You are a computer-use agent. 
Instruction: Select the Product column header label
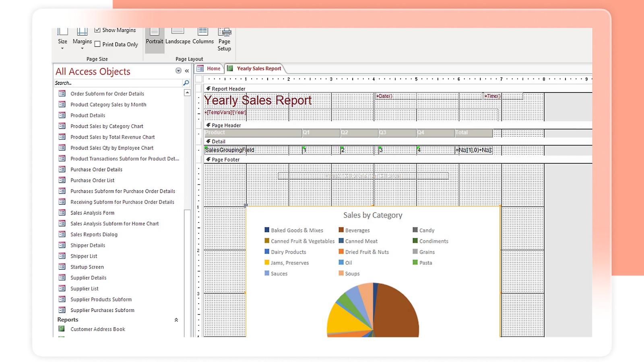click(x=253, y=133)
